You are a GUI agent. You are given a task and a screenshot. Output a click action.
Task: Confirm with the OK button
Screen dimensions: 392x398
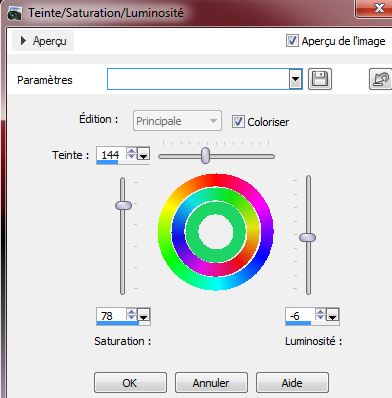pyautogui.click(x=130, y=383)
